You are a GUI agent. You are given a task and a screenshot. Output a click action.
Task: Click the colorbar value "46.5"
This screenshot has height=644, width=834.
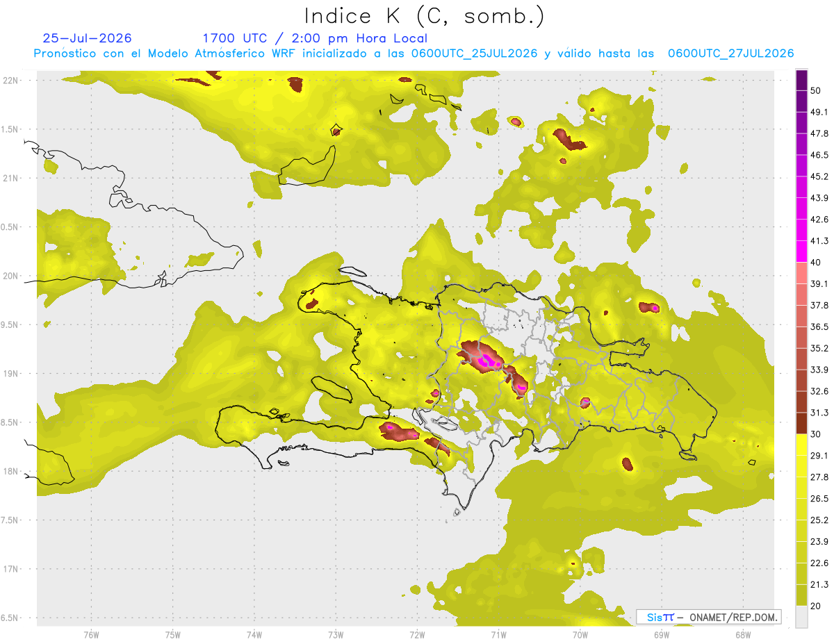pyautogui.click(x=819, y=155)
